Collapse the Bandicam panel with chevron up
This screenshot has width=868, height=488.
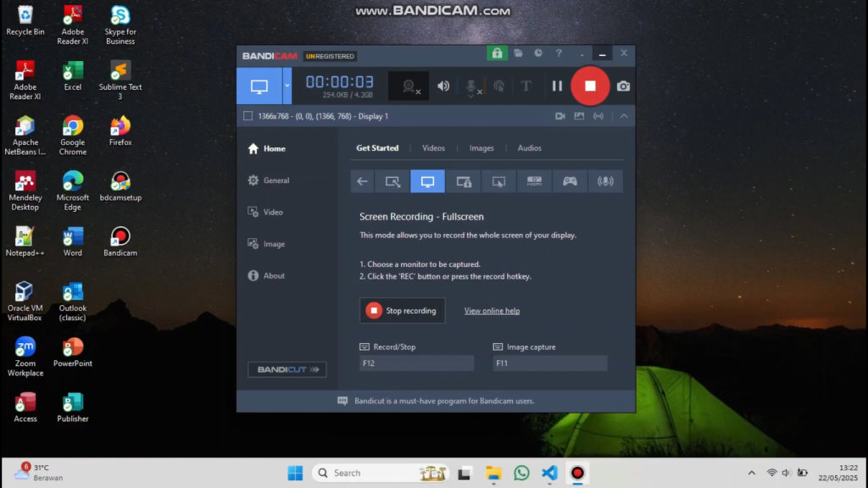pos(624,116)
